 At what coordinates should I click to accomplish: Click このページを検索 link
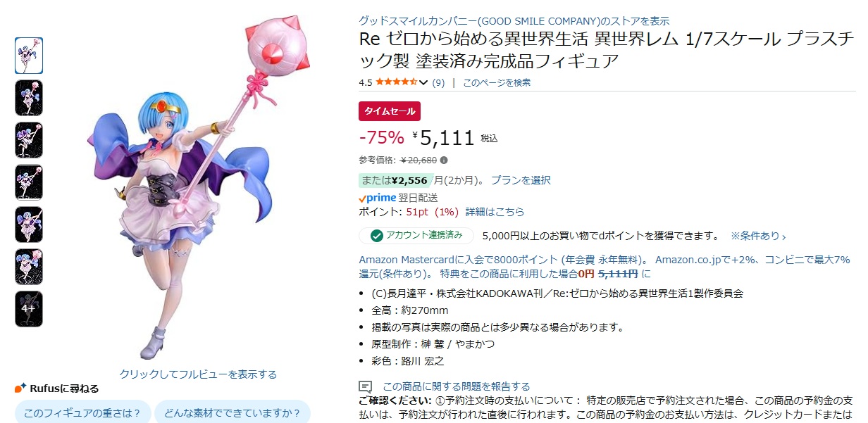point(497,82)
